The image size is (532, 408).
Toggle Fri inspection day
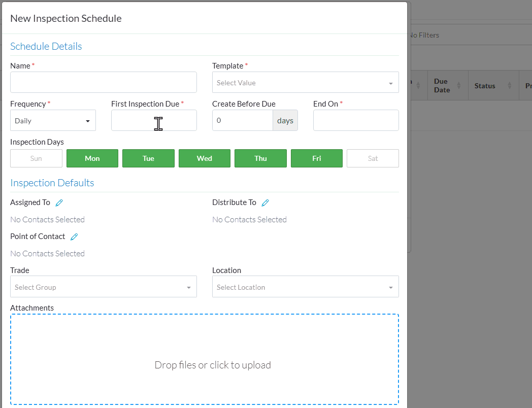317,158
